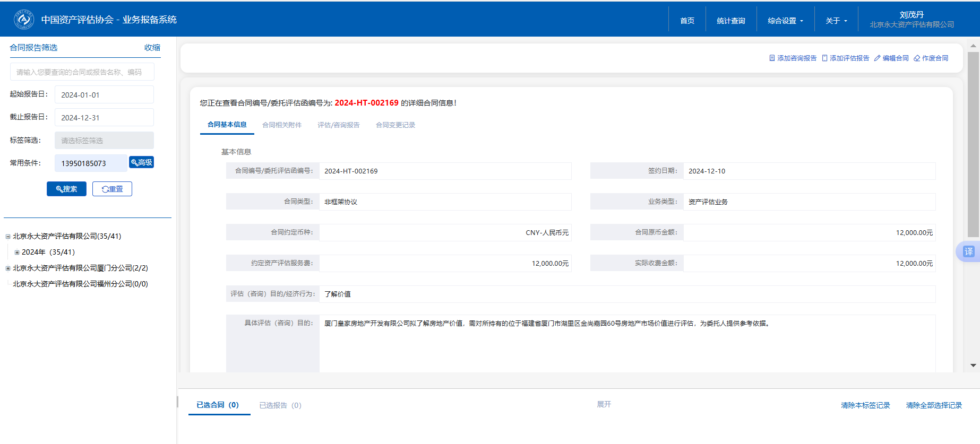Viewport: 980px width, 444px height.
Task: Click the association logo in the header
Action: (x=24, y=20)
